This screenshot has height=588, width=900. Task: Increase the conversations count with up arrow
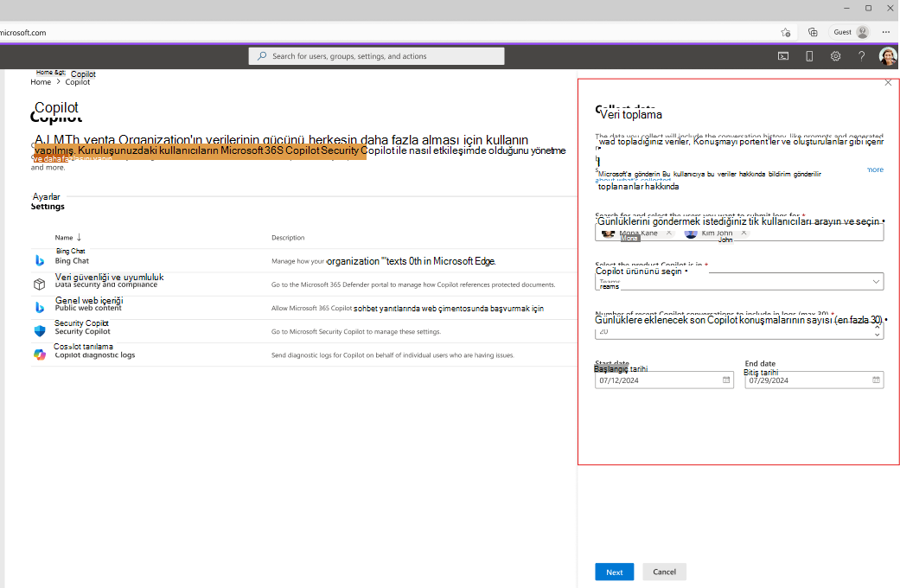tap(877, 327)
